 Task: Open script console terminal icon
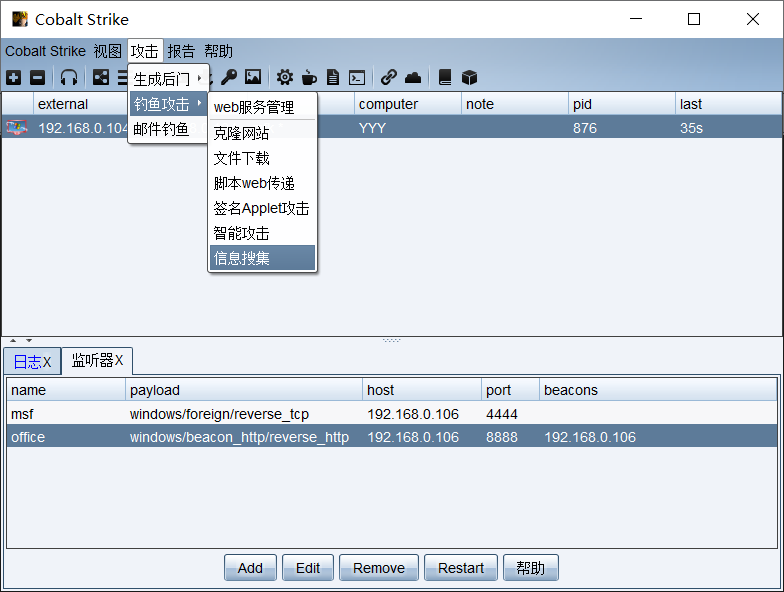point(356,77)
